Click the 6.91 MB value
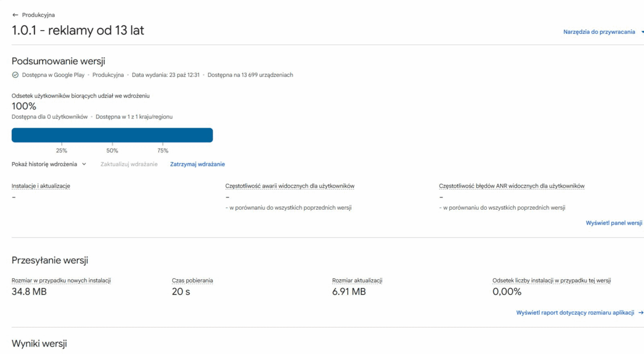This screenshot has height=354, width=644. tap(349, 292)
